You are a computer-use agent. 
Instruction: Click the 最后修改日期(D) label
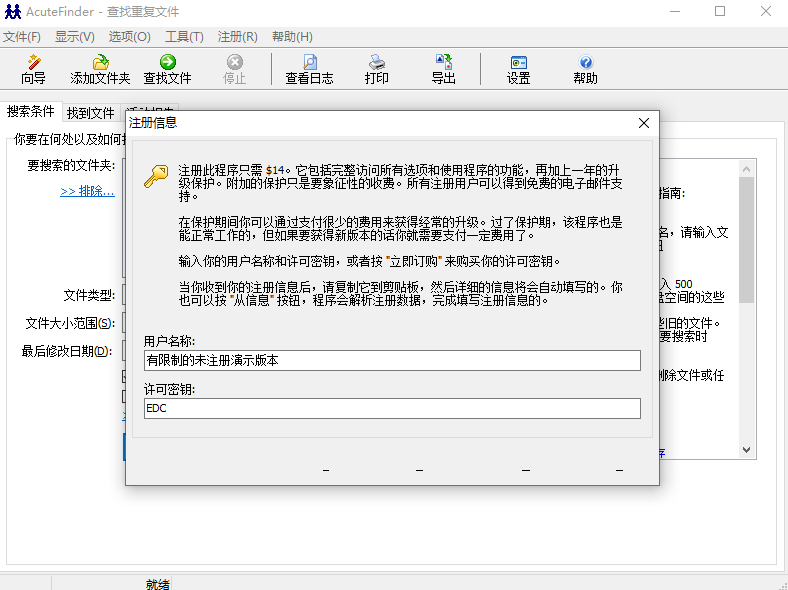coord(67,351)
